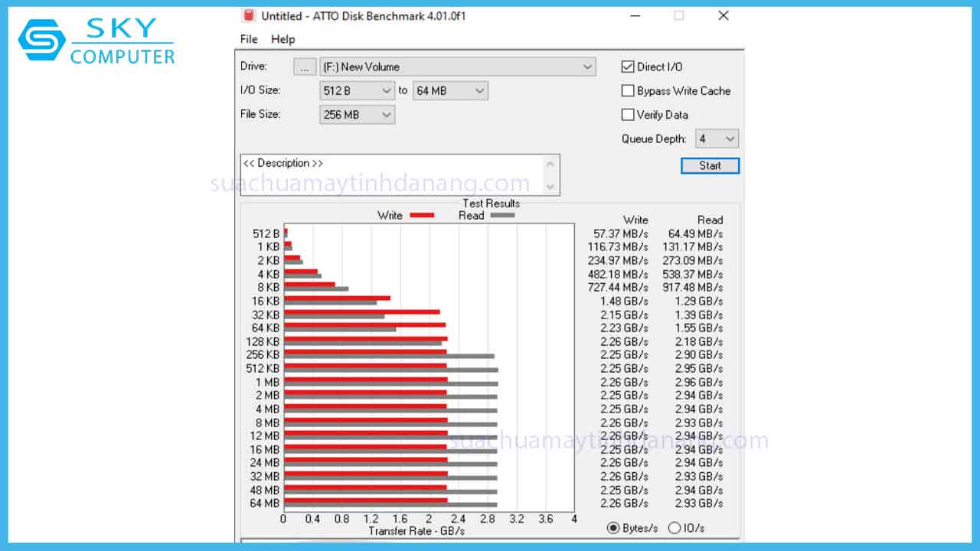Click the 273.09 MB/s read value

(692, 260)
